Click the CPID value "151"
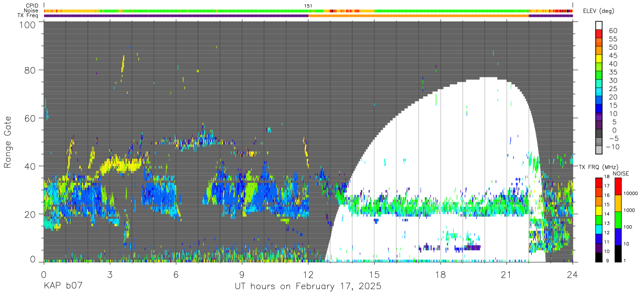This screenshot has width=644, height=297. [x=308, y=6]
